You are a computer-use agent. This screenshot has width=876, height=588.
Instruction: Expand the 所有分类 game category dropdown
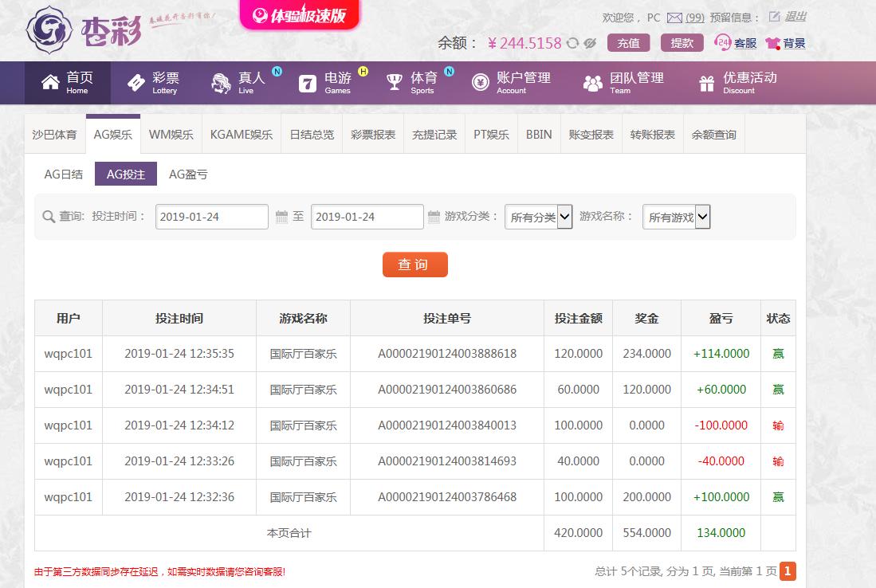pyautogui.click(x=539, y=217)
